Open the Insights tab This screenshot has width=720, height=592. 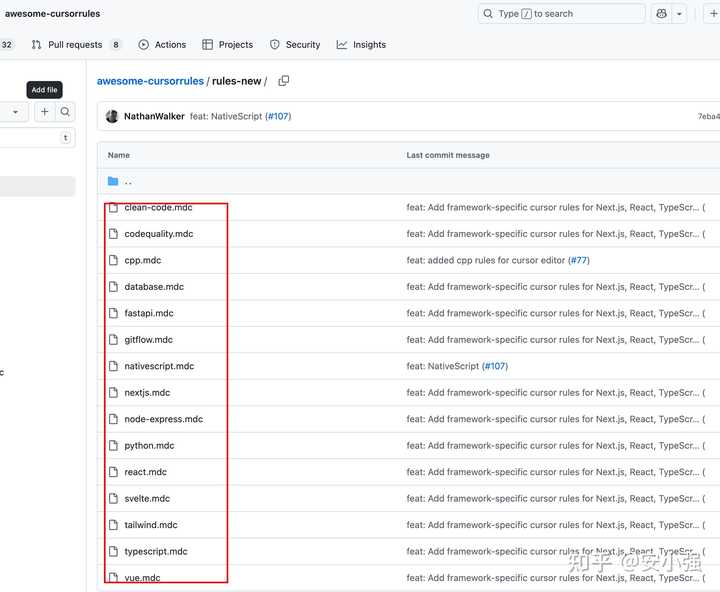[x=361, y=45]
